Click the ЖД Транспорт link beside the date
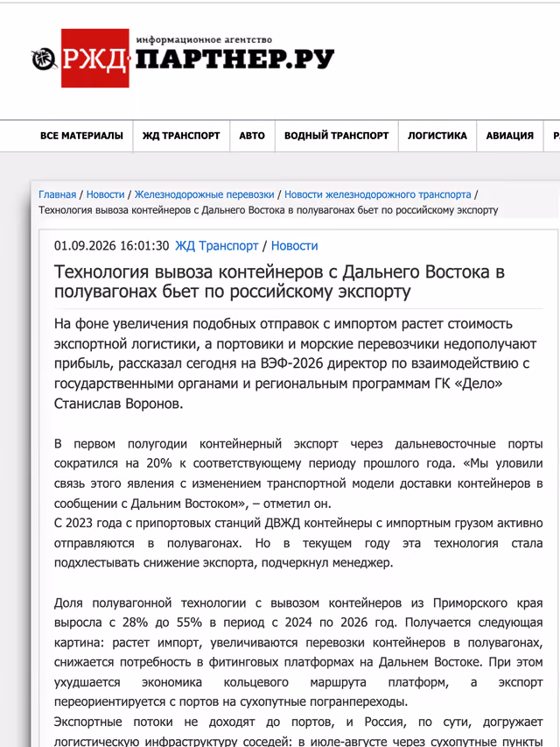 [217, 246]
